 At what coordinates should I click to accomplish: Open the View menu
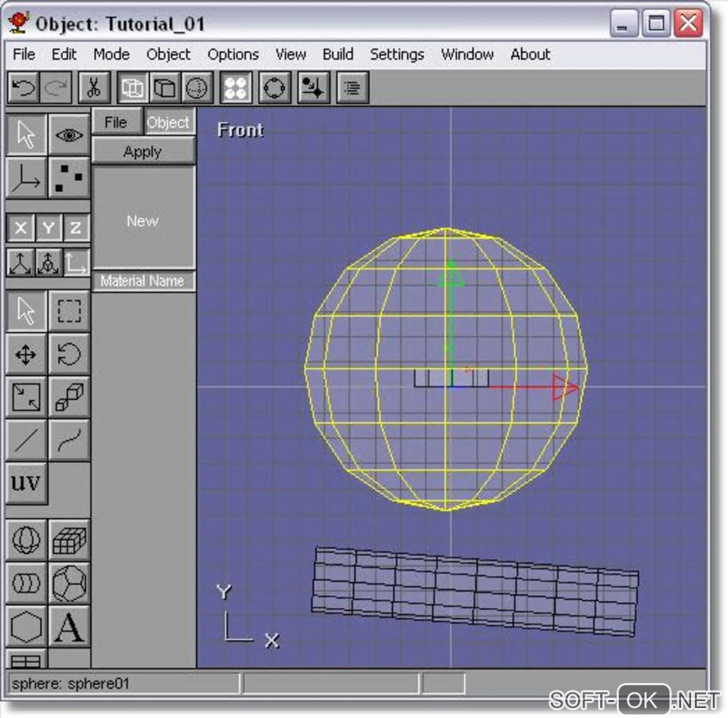[x=290, y=54]
